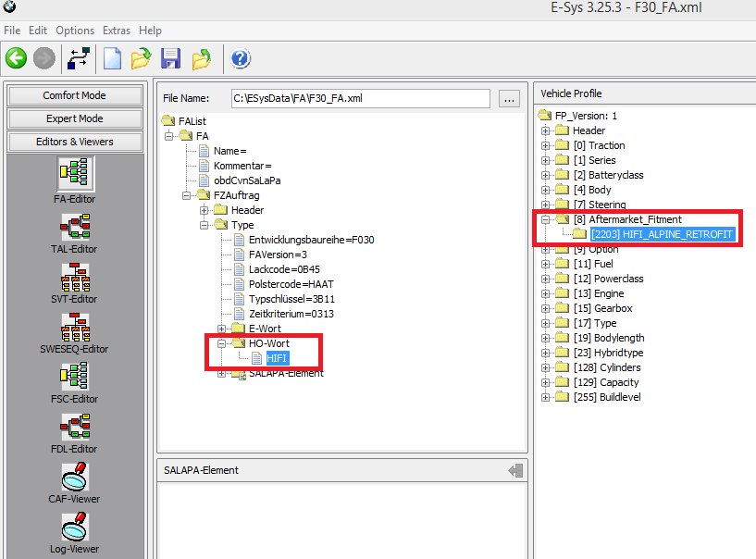Open the FSC-Editor
The image size is (756, 559).
pyautogui.click(x=75, y=384)
